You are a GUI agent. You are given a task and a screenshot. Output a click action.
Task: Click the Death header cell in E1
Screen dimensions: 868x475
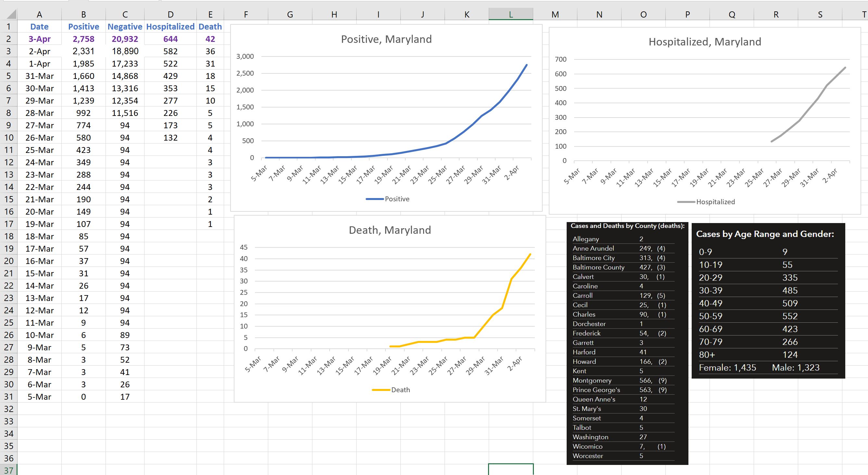210,27
